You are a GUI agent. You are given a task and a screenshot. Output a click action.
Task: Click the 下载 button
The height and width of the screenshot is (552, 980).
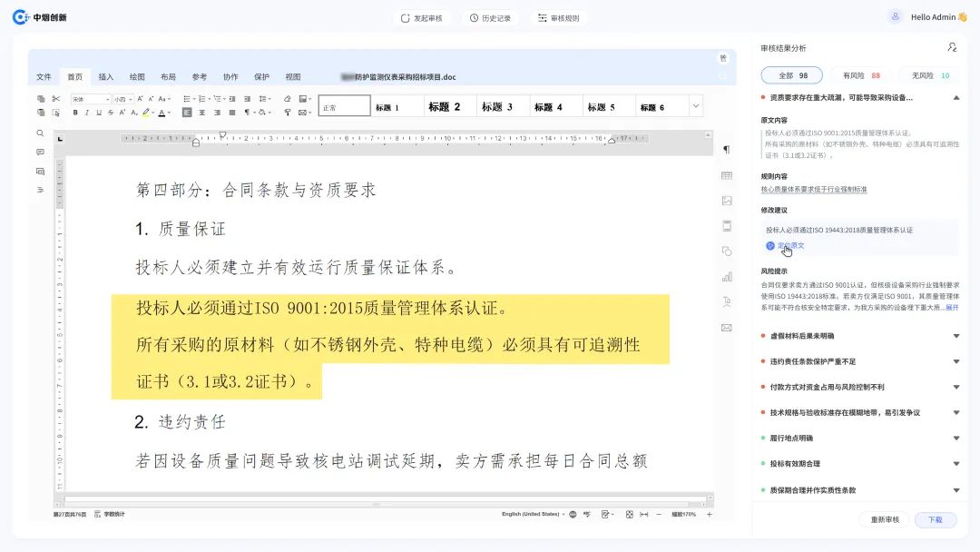point(935,519)
